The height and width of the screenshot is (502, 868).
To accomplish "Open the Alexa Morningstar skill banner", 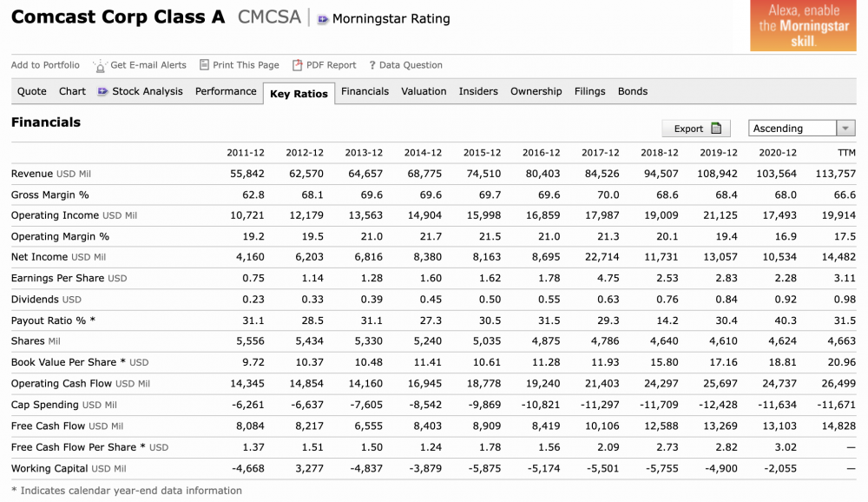I will point(803,26).
